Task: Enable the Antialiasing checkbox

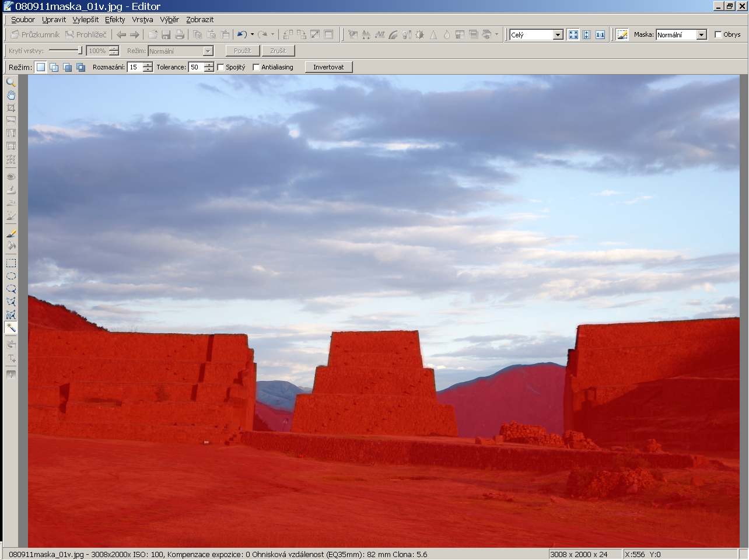Action: (x=256, y=68)
